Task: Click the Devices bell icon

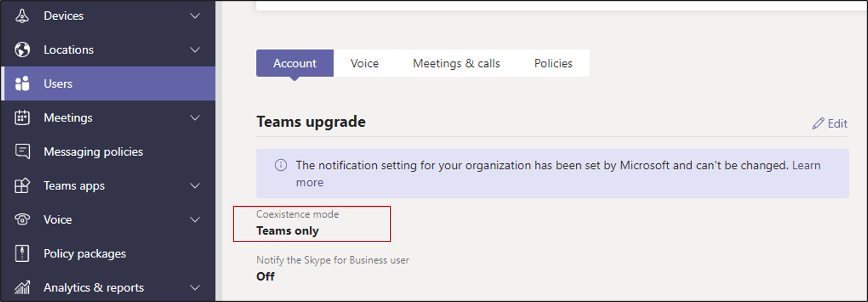Action: (22, 16)
